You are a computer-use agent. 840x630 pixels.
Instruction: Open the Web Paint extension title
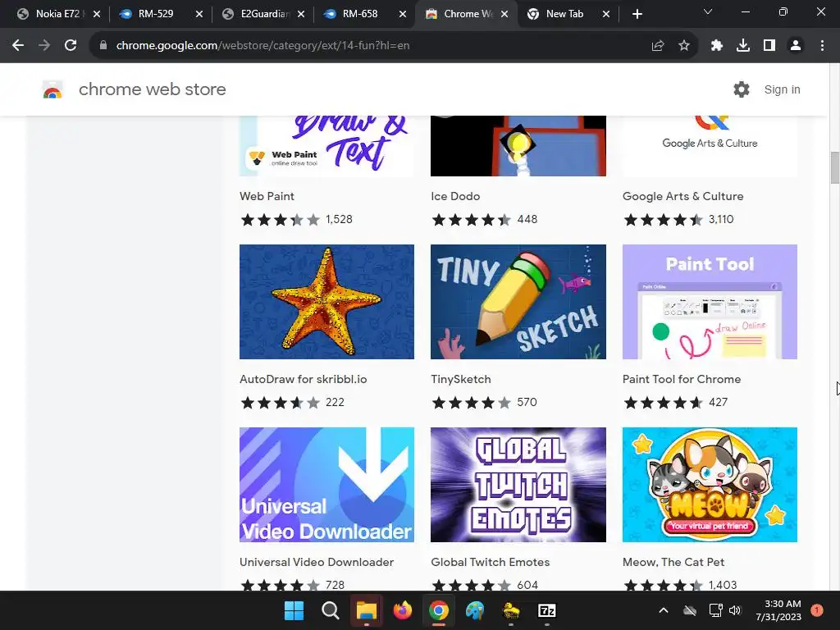[x=267, y=196]
